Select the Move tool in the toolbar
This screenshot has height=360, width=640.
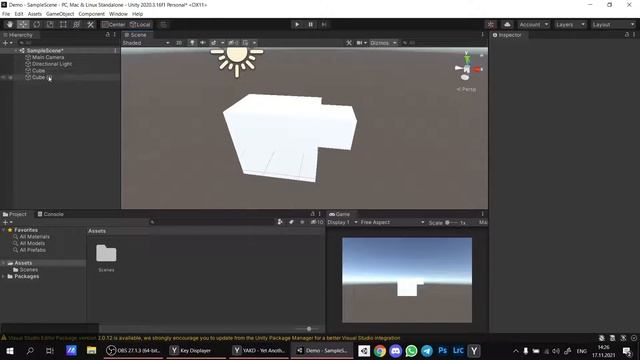(x=23, y=24)
